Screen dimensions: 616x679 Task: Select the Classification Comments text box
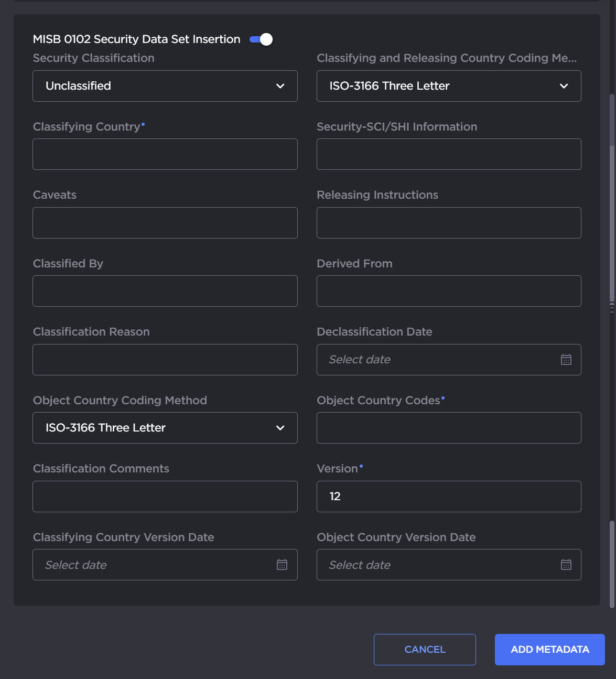tap(165, 497)
